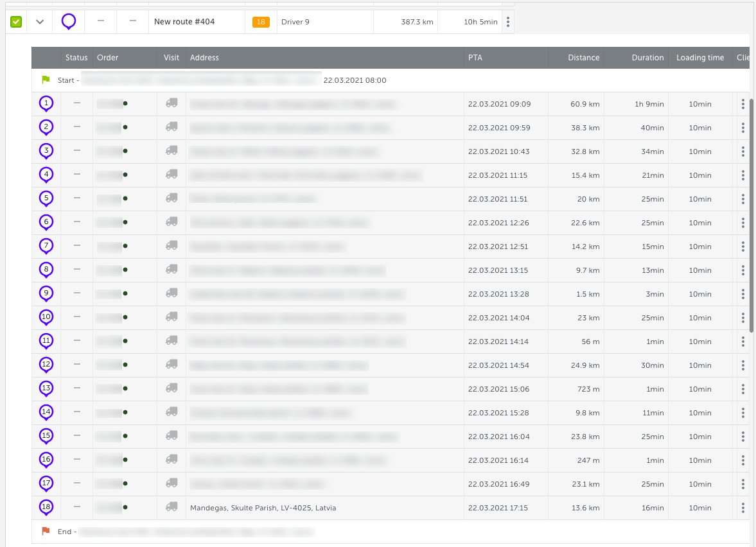Click the orange 18 stops badge

pos(261,22)
